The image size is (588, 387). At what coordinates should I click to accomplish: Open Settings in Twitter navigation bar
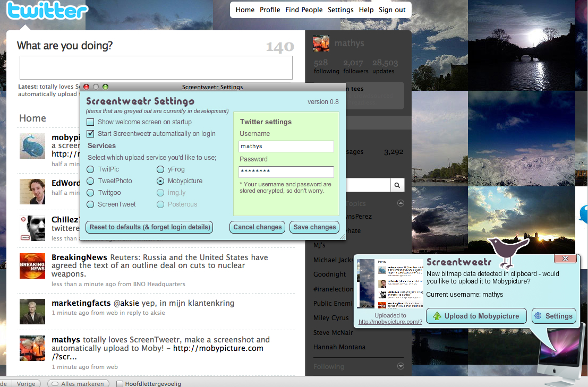pos(340,10)
